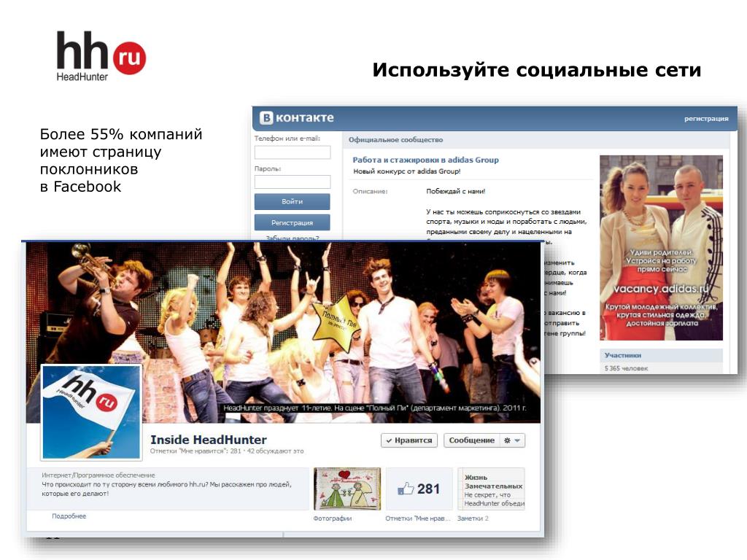Image resolution: width=747 pixels, height=560 pixels.
Task: Open the регистрация link in VK header
Action: pyautogui.click(x=706, y=119)
